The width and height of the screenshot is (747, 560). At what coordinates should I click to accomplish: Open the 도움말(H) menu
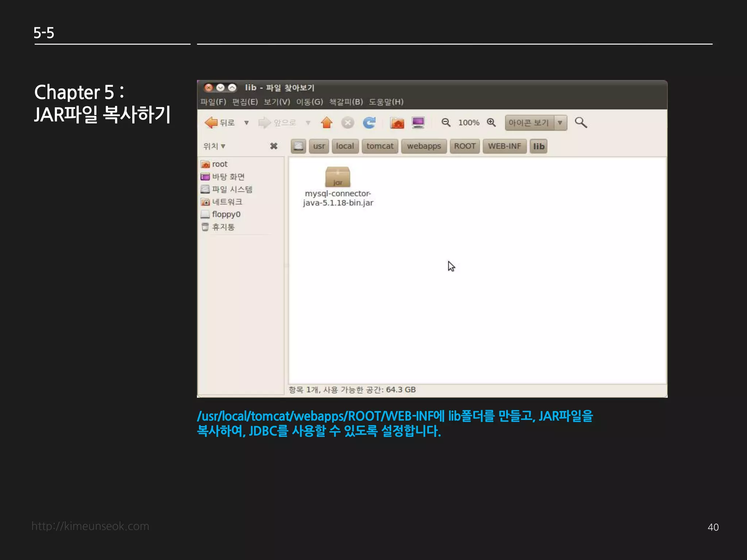386,102
